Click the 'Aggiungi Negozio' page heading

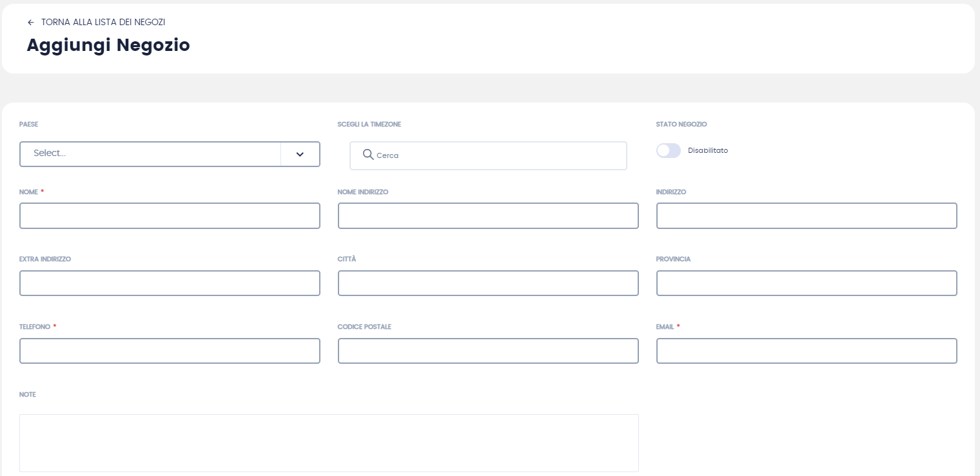108,45
